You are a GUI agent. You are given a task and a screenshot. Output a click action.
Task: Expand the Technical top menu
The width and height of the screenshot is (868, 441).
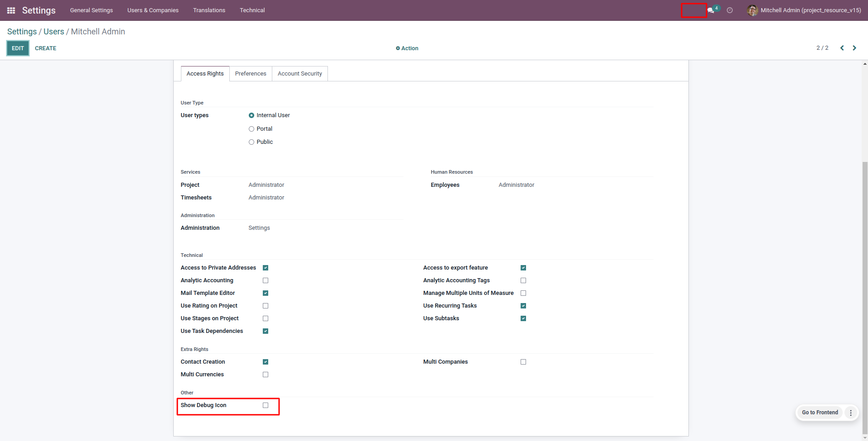(x=252, y=10)
